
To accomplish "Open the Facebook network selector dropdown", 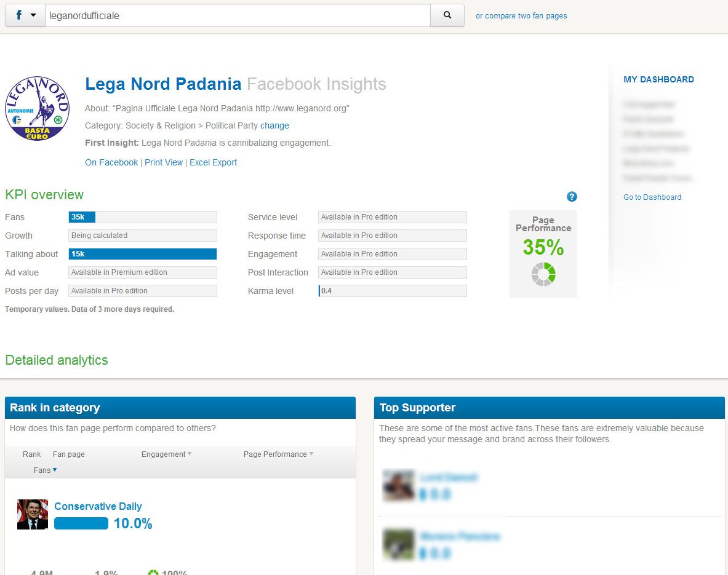I will tap(25, 15).
